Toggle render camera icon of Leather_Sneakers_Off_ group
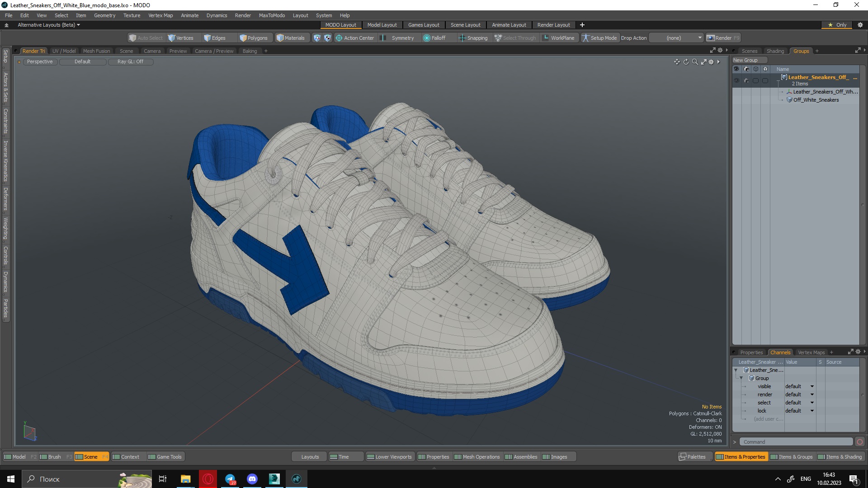Image resolution: width=868 pixels, height=488 pixels. 746,80
